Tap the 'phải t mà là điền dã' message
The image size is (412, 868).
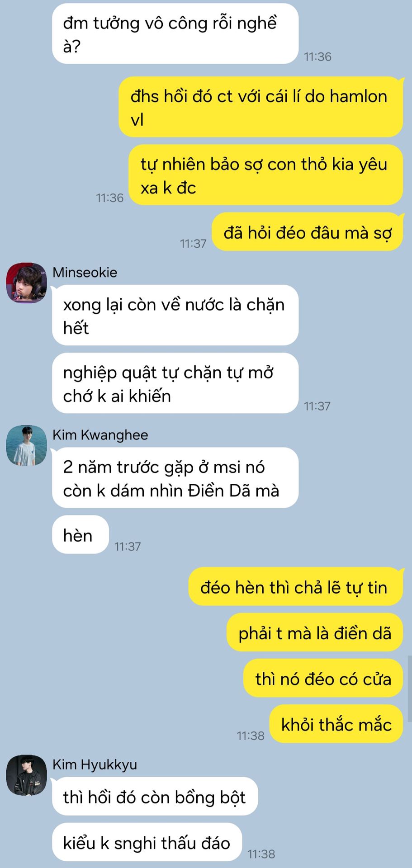click(x=315, y=632)
